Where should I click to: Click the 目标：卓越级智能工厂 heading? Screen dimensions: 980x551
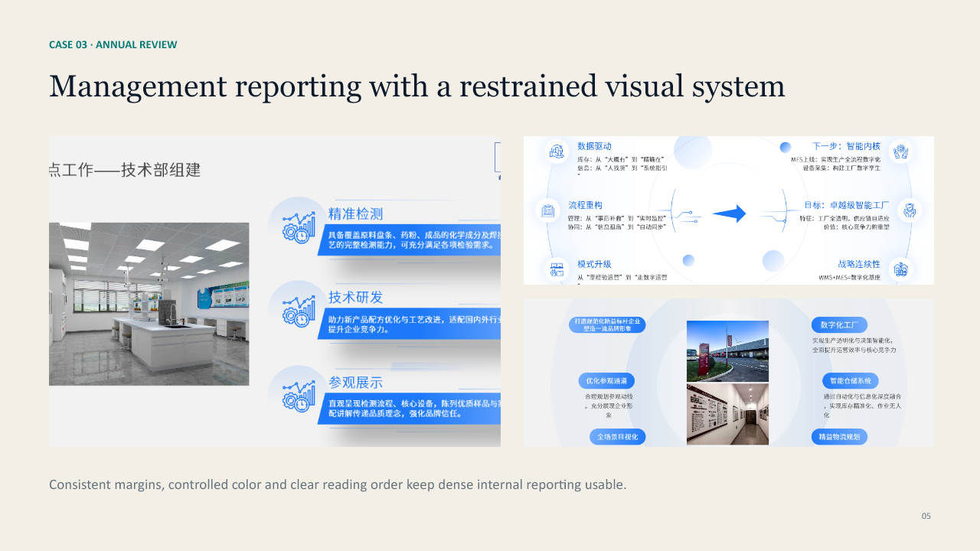pyautogui.click(x=847, y=205)
